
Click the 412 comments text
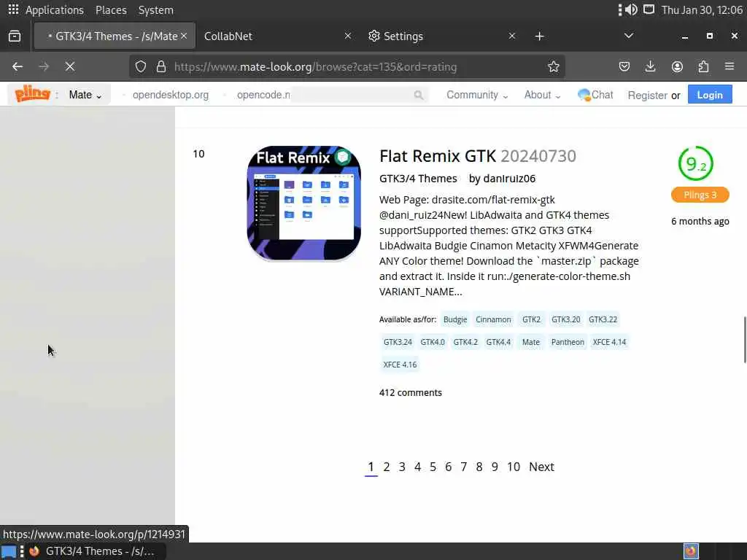[410, 393]
